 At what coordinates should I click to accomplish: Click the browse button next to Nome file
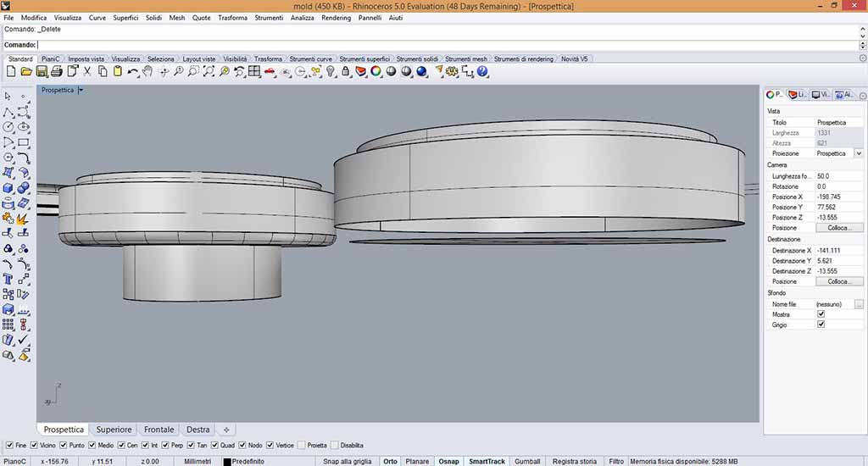click(x=859, y=304)
